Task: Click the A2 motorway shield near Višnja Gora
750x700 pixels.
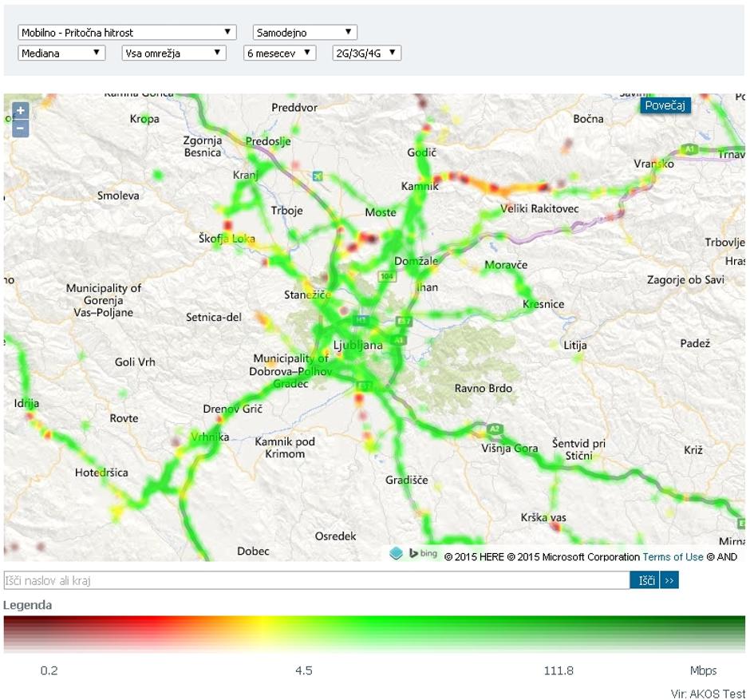Action: pyautogui.click(x=495, y=429)
